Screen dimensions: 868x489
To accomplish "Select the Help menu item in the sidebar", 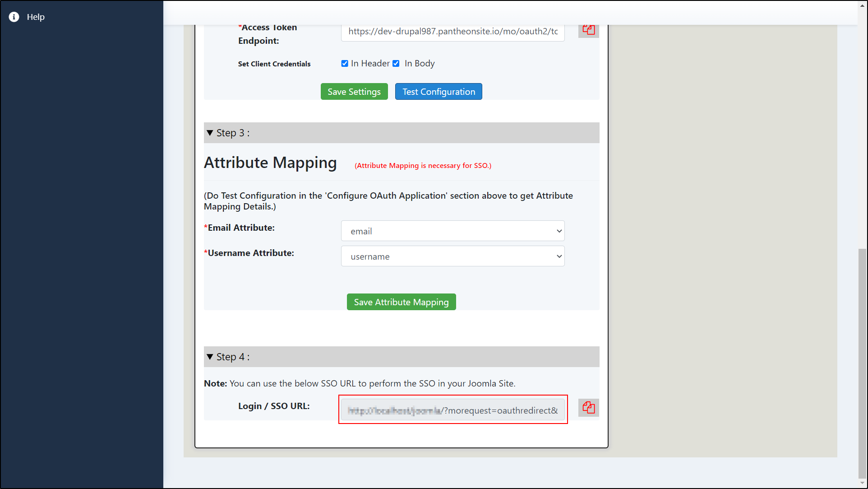I will pos(36,17).
